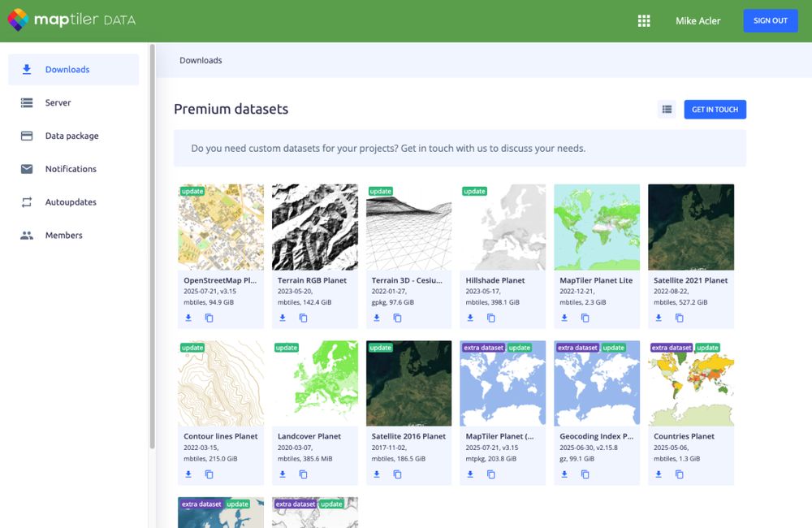Screen dimensions: 812x528
Task: Open Terrain RGB Planet thumbnail
Action: click(x=315, y=227)
